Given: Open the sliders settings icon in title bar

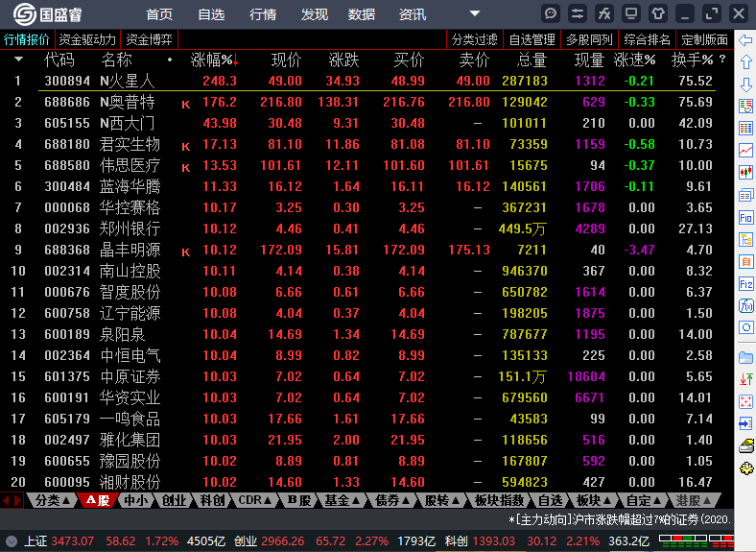Looking at the screenshot, I should click(578, 13).
